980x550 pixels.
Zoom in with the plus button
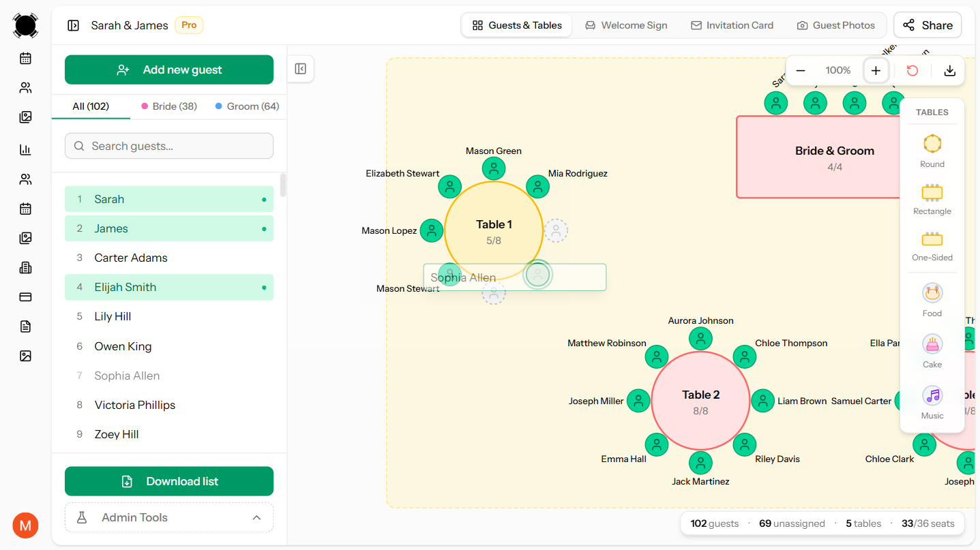(876, 70)
